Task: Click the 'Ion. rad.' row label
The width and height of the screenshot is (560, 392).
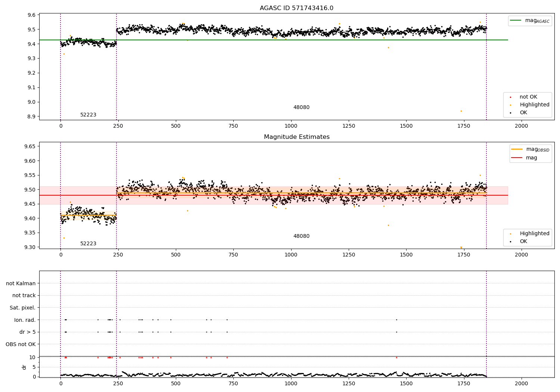Action: click(x=25, y=320)
